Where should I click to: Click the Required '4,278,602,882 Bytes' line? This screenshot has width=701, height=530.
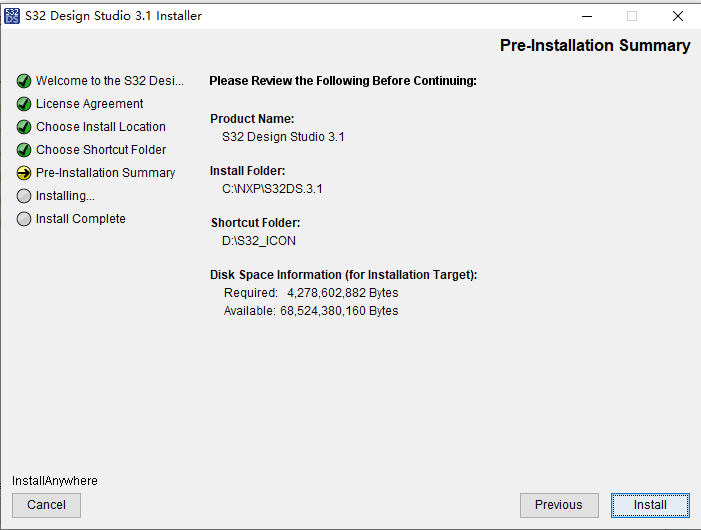(x=311, y=293)
